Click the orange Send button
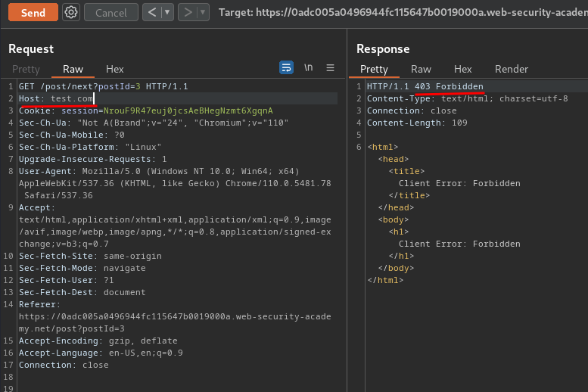 click(x=33, y=12)
